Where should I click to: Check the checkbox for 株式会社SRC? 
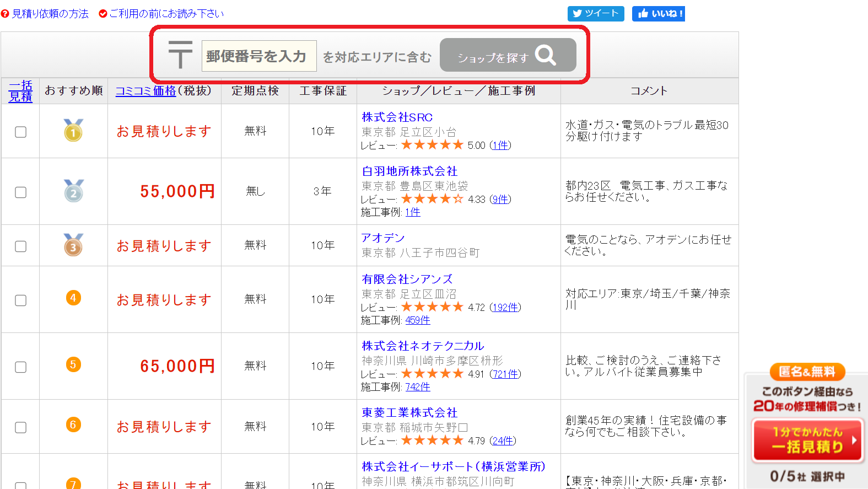coord(20,132)
